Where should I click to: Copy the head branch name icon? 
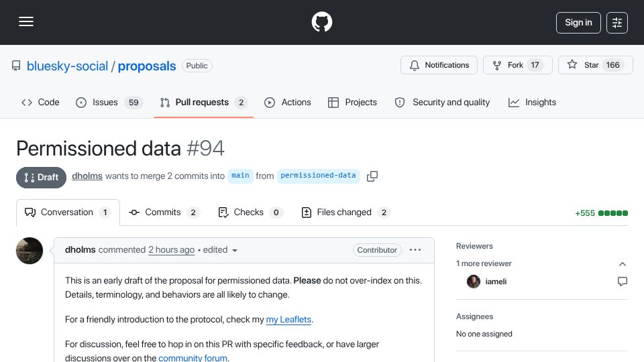[372, 176]
